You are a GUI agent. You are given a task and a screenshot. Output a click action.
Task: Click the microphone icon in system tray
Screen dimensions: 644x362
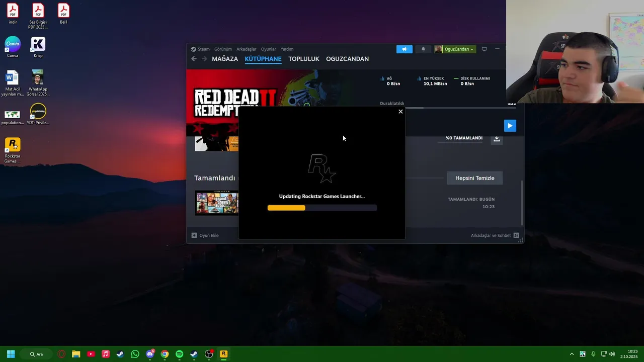[594, 354]
